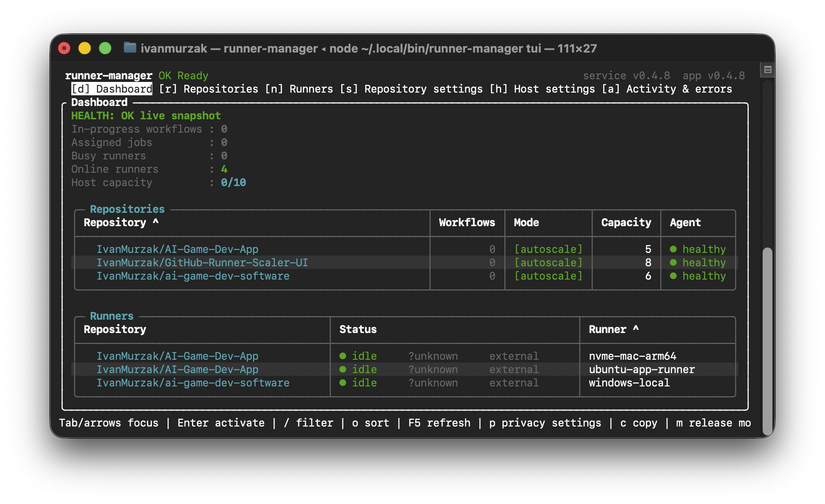Click idle status dot for windows-local runner

click(x=343, y=382)
